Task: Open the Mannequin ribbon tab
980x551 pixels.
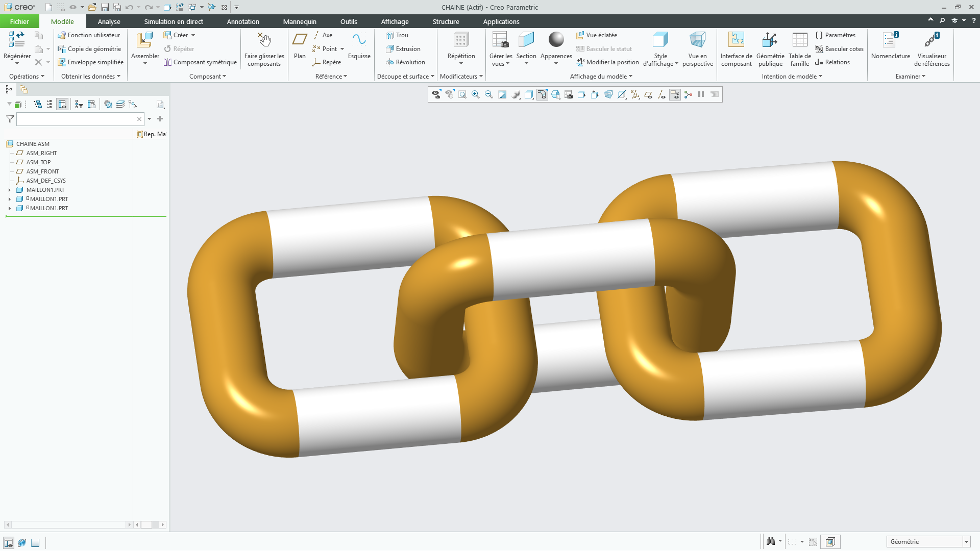Action: coord(300,21)
